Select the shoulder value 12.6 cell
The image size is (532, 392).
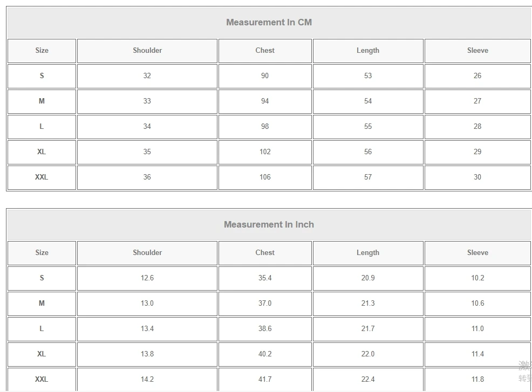coord(147,278)
